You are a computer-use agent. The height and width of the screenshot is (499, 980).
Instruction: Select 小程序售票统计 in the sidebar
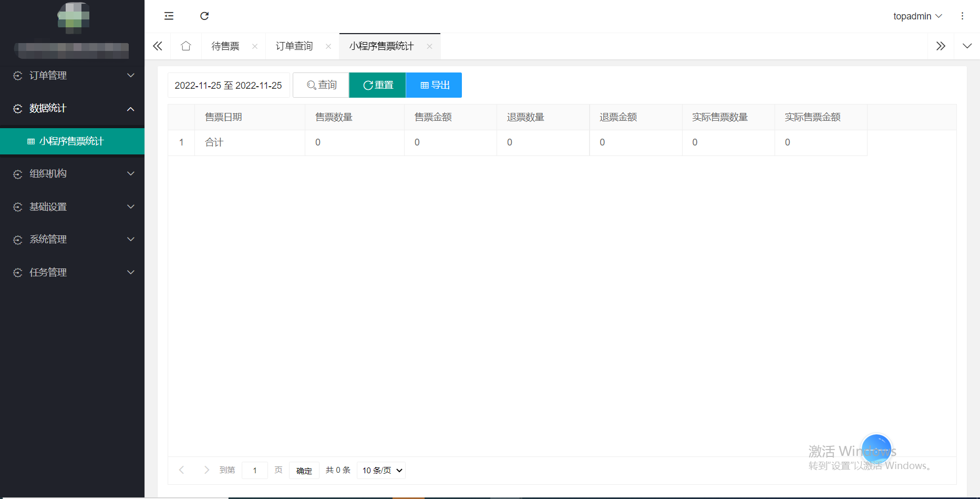point(71,141)
